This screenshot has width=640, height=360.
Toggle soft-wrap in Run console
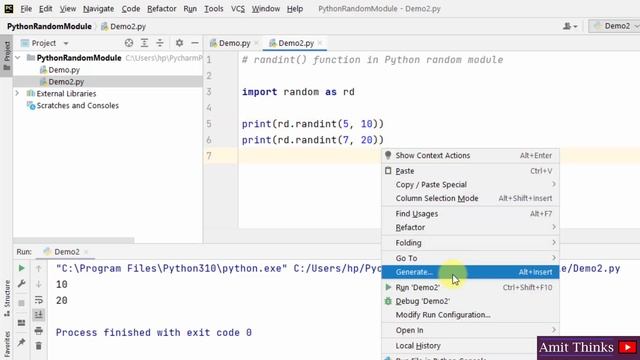[x=39, y=300]
